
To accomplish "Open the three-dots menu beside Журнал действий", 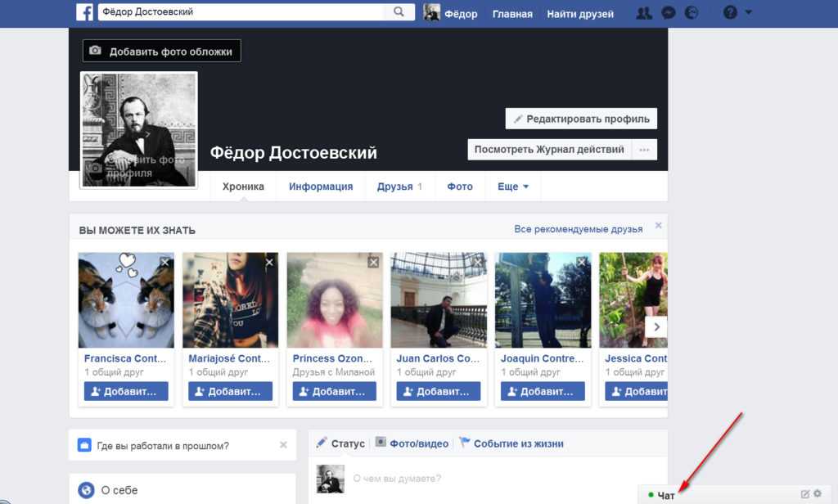I will coord(645,150).
